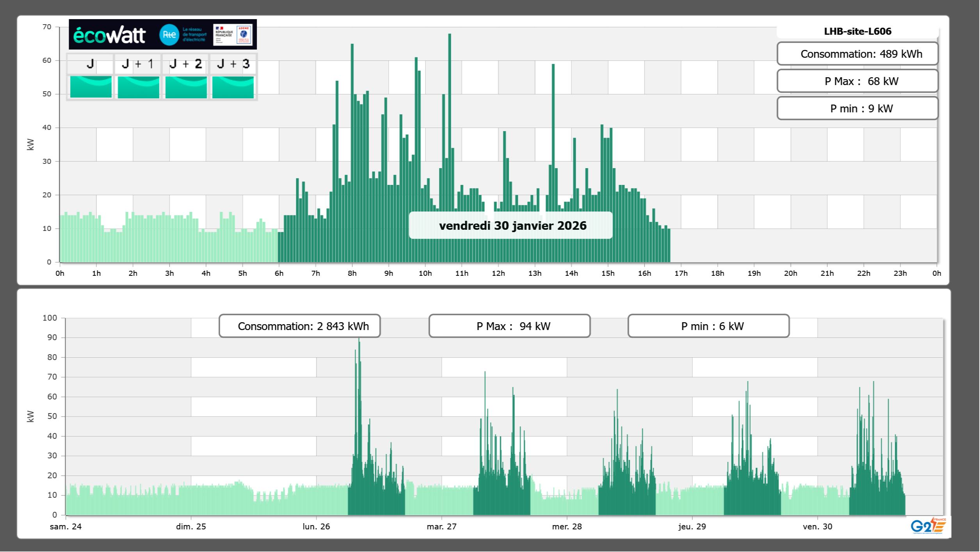This screenshot has width=980, height=552.
Task: Click the G2E France logo
Action: pos(928,526)
